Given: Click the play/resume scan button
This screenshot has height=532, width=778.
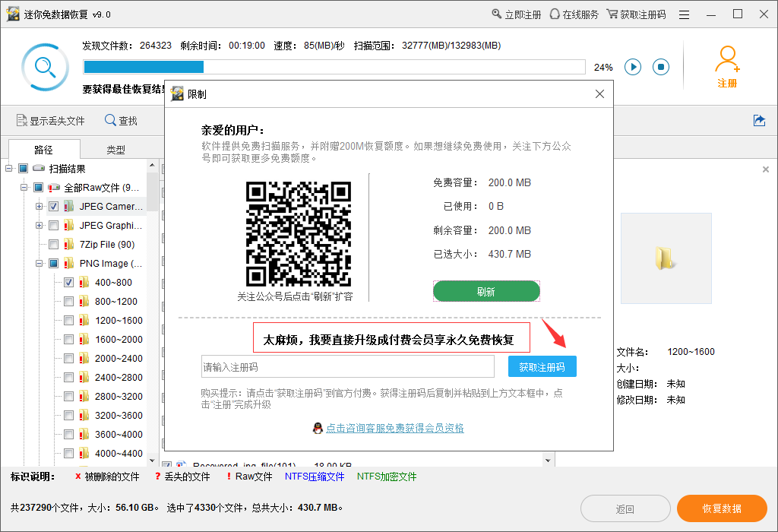Looking at the screenshot, I should tap(633, 67).
